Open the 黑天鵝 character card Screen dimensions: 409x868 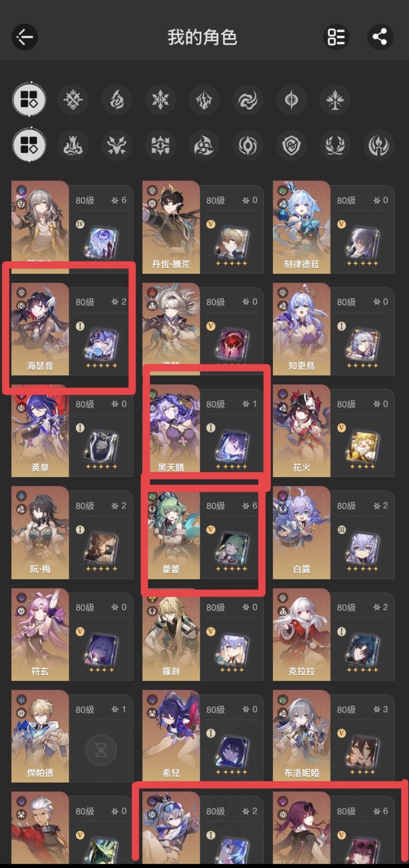pyautogui.click(x=203, y=430)
